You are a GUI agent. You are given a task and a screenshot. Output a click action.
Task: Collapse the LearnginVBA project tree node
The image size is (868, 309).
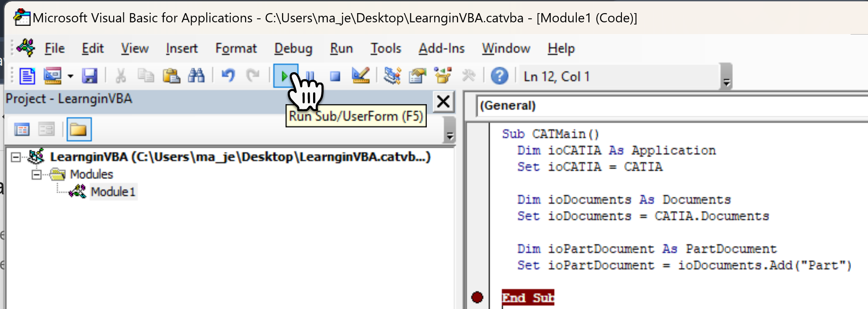coord(16,157)
